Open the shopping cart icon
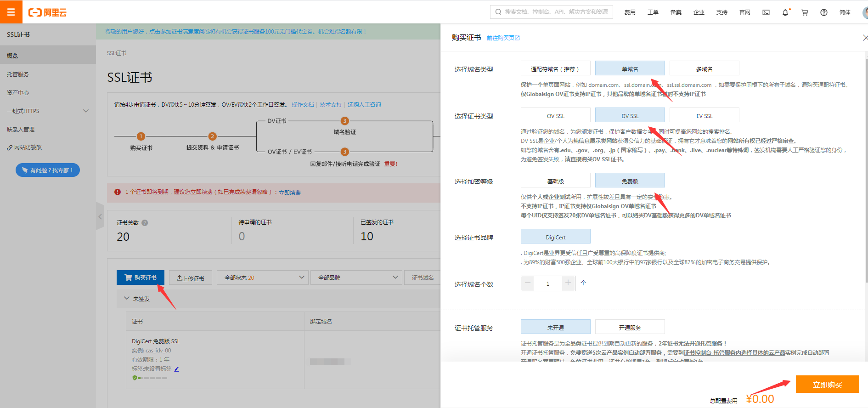The width and height of the screenshot is (868, 408). (805, 12)
